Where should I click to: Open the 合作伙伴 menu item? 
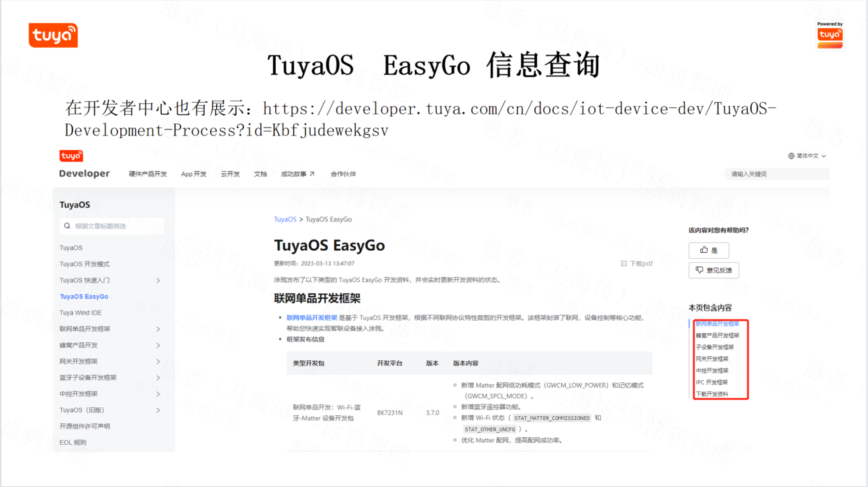point(343,174)
